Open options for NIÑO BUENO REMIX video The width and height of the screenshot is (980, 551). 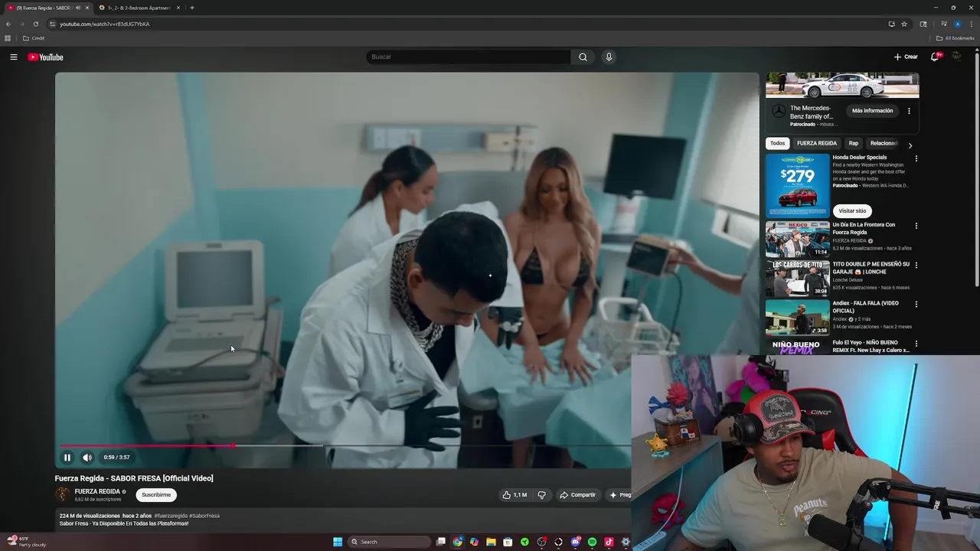point(916,344)
